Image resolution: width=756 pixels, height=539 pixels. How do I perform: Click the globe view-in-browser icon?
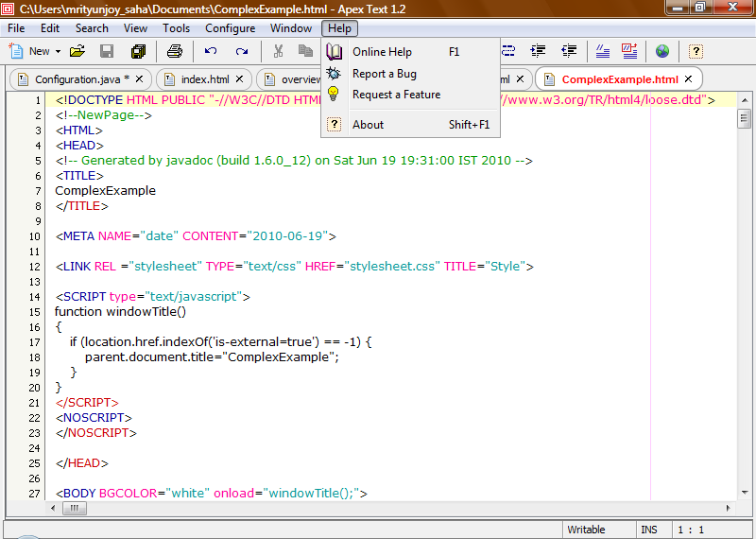click(x=662, y=51)
